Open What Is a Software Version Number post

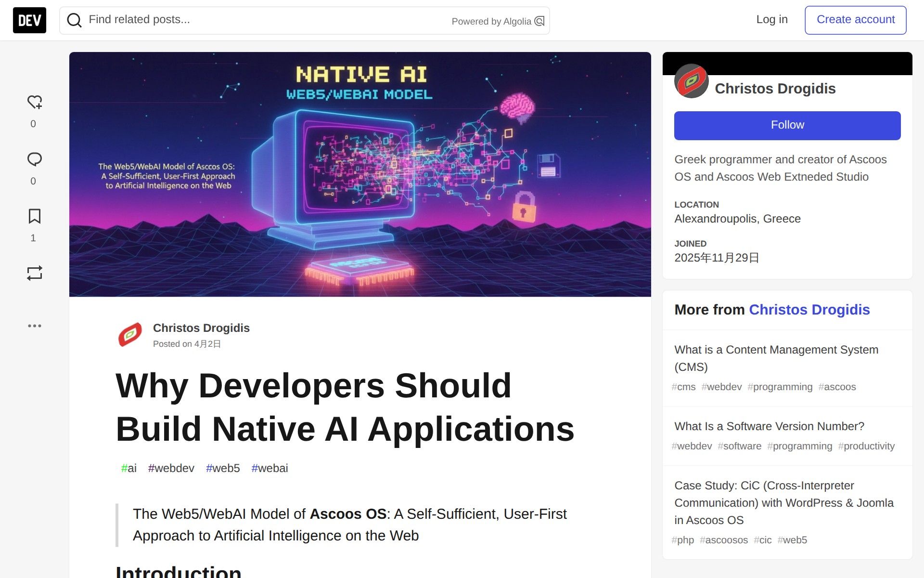pyautogui.click(x=769, y=426)
